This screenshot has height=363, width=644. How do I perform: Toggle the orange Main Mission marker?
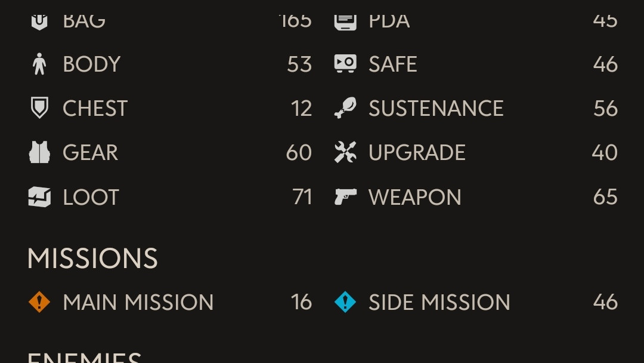click(x=39, y=302)
